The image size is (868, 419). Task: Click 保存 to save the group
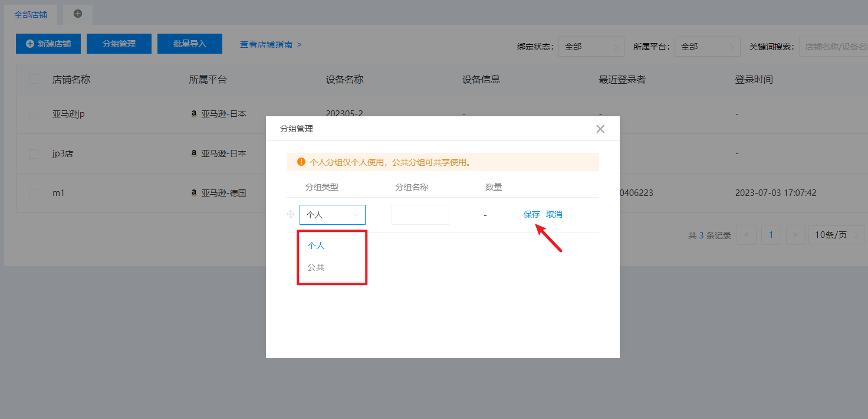(x=531, y=214)
